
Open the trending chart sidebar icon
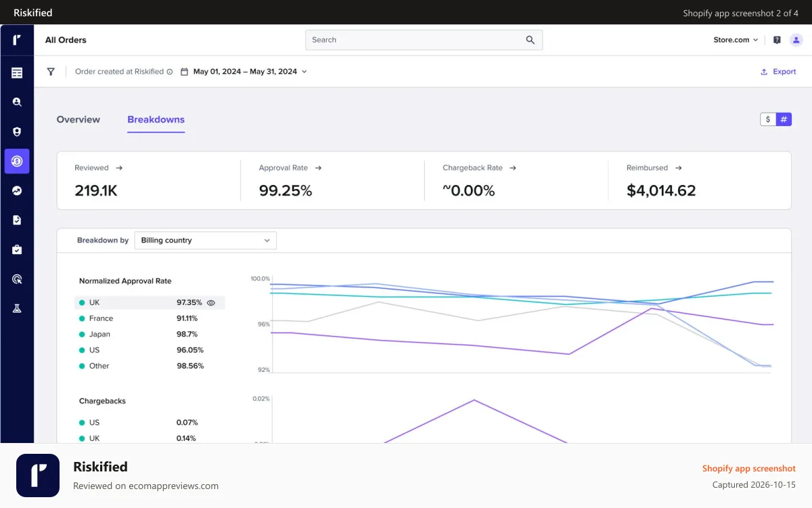click(x=17, y=191)
